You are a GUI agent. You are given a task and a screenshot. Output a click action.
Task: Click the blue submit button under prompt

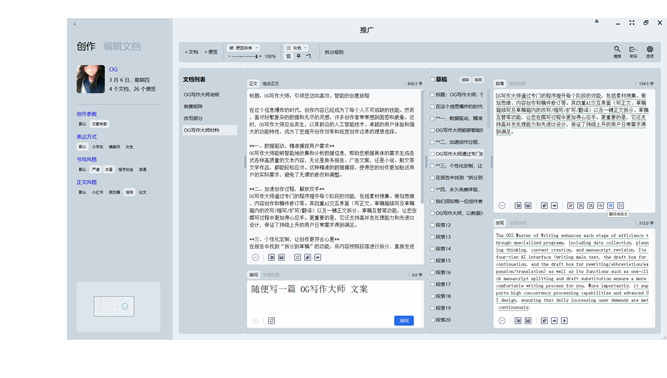pos(404,321)
